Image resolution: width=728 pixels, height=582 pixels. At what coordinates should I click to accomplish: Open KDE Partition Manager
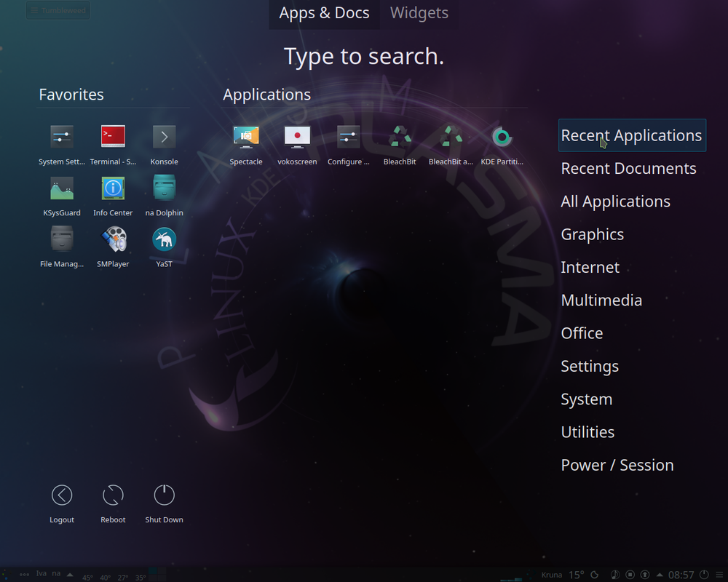tap(502, 137)
